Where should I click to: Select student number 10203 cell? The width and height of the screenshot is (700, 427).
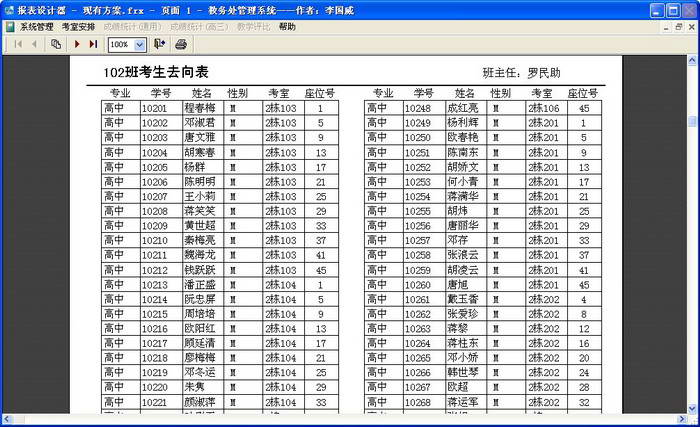point(161,138)
